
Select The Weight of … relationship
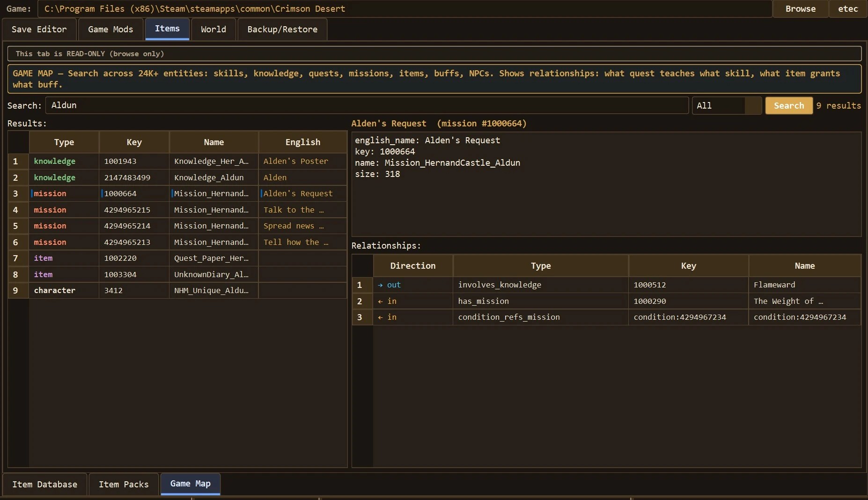coord(607,301)
